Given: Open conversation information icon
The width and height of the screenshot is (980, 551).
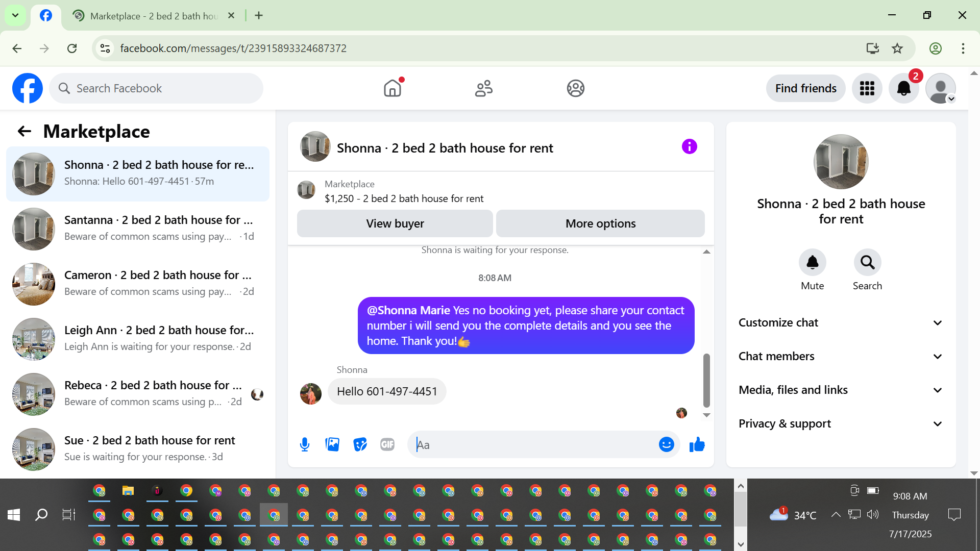Looking at the screenshot, I should (690, 147).
